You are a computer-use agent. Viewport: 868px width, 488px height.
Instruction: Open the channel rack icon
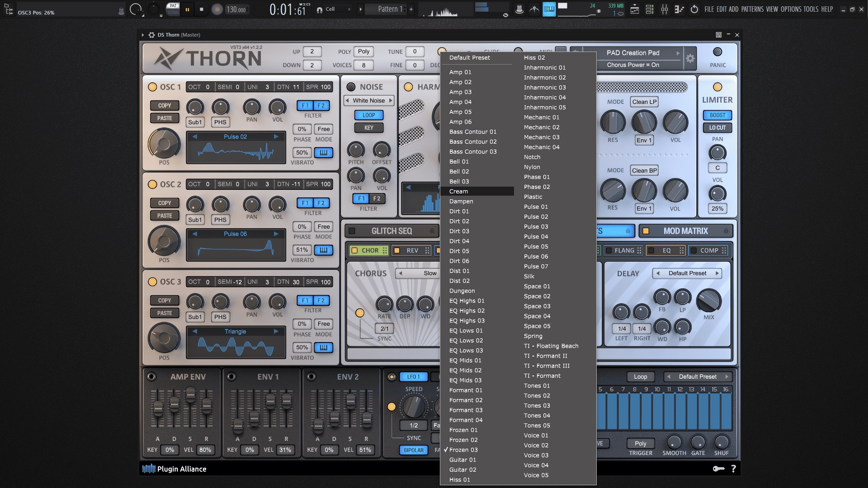pyautogui.click(x=650, y=9)
